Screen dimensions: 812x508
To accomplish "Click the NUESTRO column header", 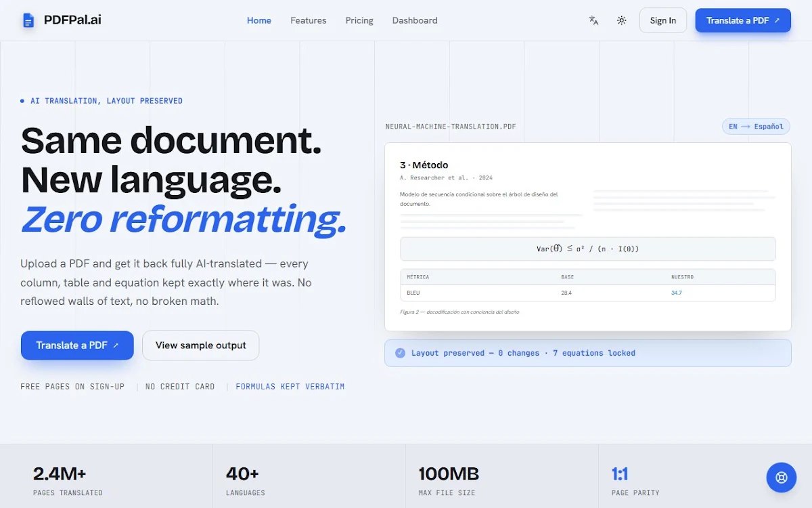I will 682,277.
